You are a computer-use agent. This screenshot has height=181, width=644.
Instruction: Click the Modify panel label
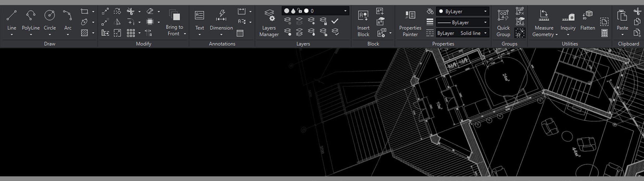143,44
